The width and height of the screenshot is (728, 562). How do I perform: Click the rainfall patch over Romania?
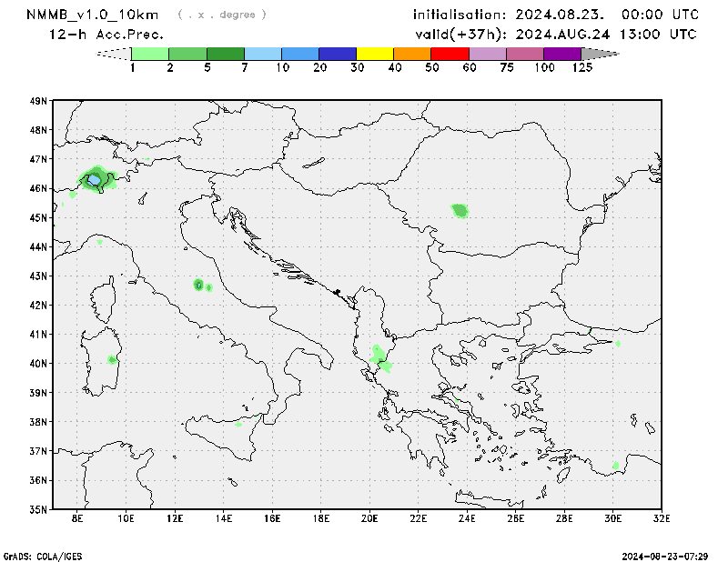pos(460,211)
